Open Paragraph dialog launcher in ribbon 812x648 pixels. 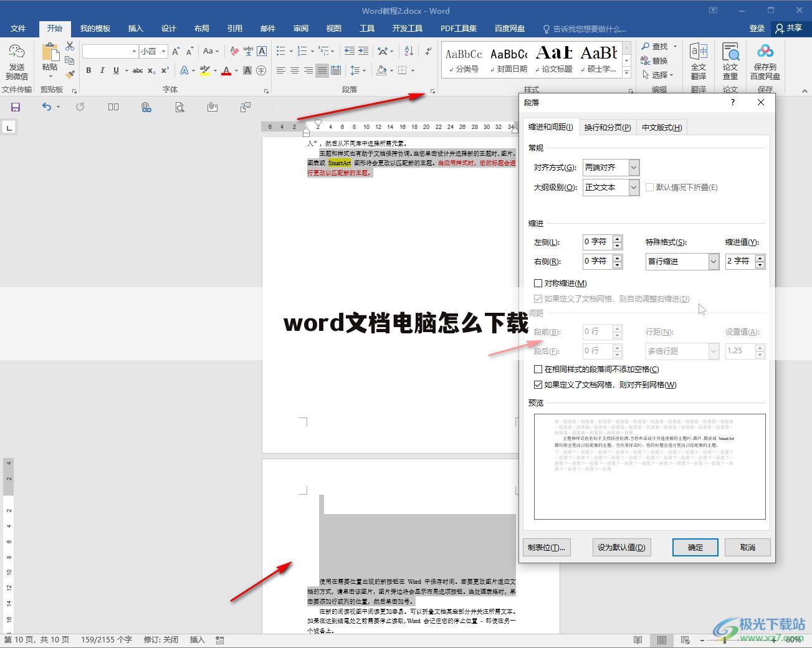click(x=432, y=92)
